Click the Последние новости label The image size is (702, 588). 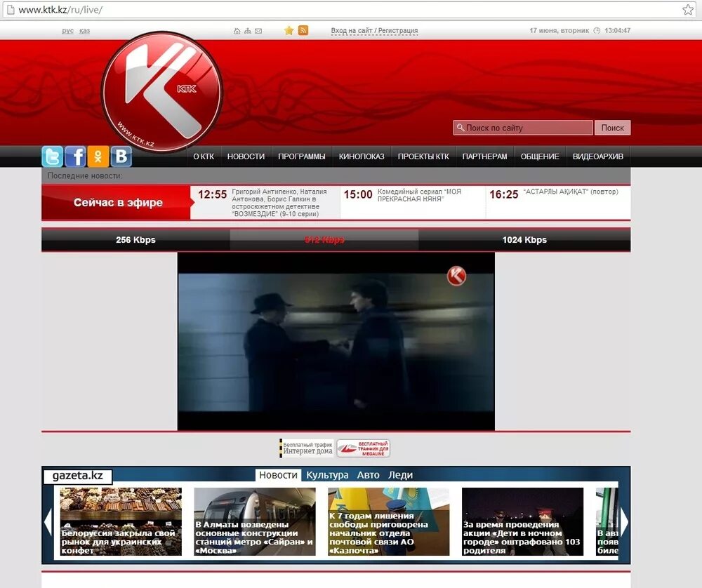pos(85,176)
